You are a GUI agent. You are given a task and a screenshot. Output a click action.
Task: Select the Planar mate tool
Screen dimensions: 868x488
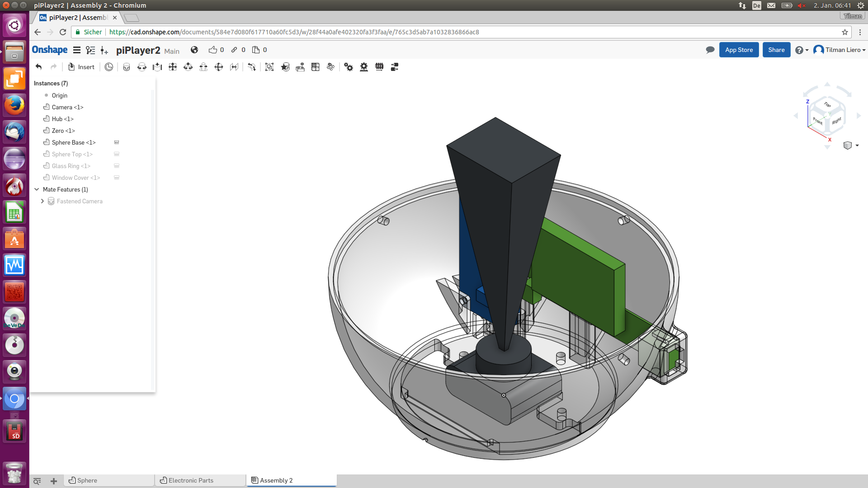pos(173,67)
